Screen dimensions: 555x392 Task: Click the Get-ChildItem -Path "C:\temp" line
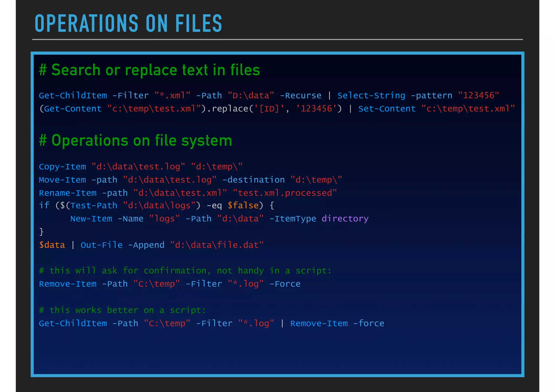click(211, 324)
